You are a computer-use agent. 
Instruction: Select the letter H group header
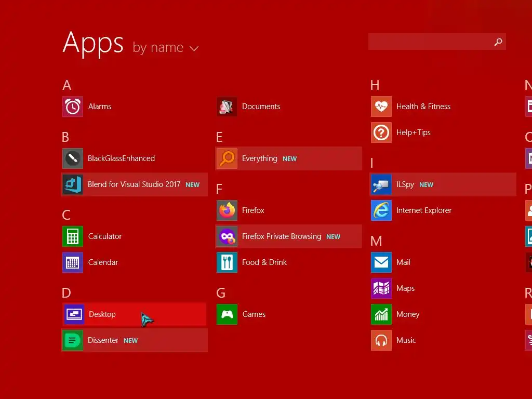(375, 85)
